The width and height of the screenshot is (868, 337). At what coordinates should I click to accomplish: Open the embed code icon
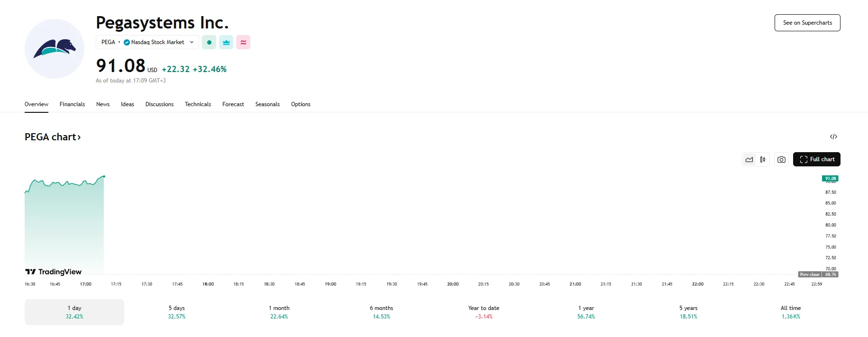pyautogui.click(x=833, y=137)
